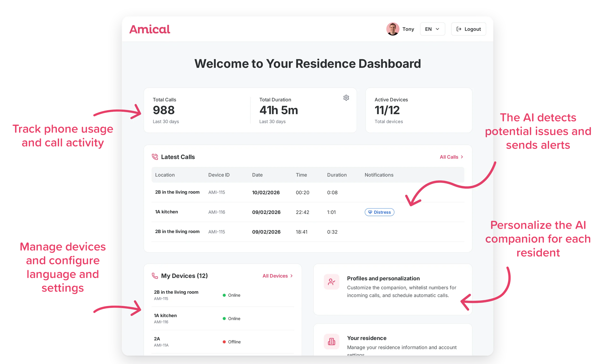Click the All Calls chevron arrow
The width and height of the screenshot is (598, 364).
click(462, 157)
